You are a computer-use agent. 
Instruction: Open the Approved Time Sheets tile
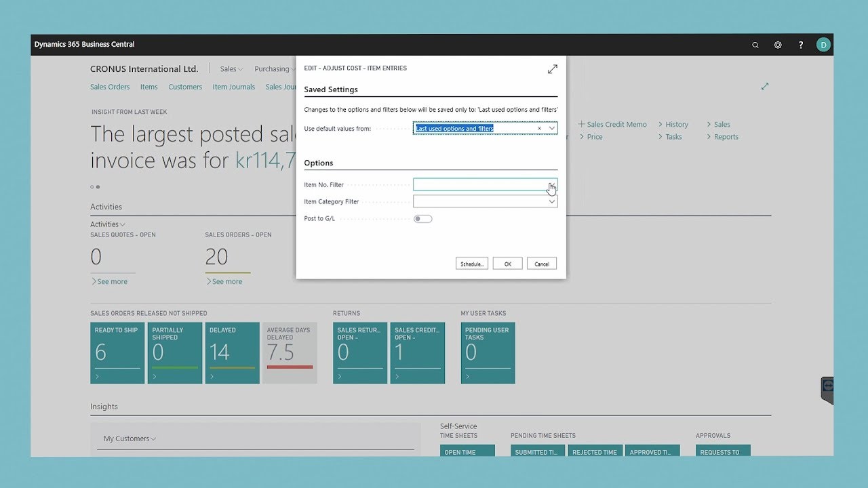(653, 451)
